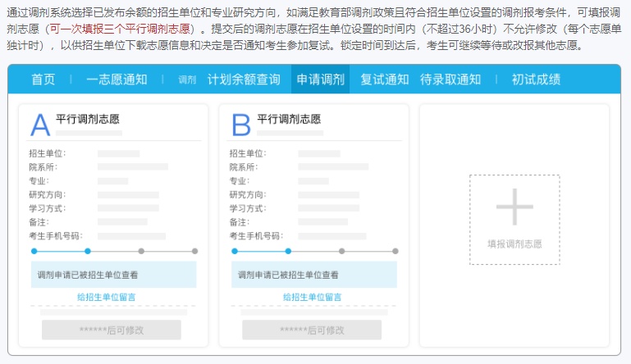Go to the 首页 tab
631x364 pixels.
43,80
